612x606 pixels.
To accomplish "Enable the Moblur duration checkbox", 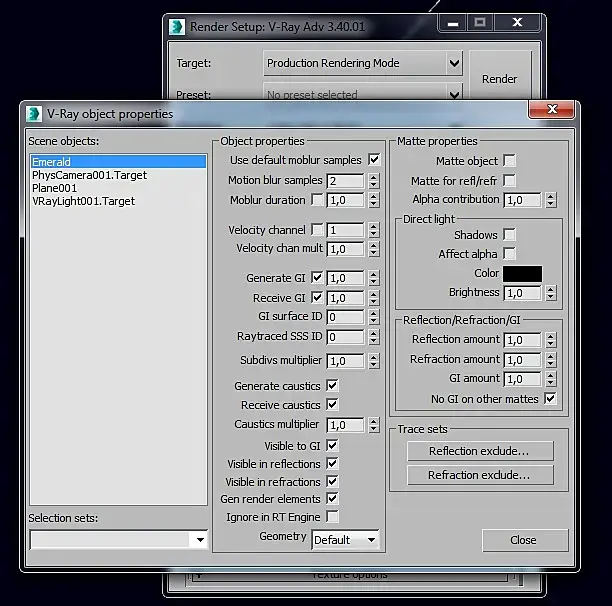I will coord(317,200).
